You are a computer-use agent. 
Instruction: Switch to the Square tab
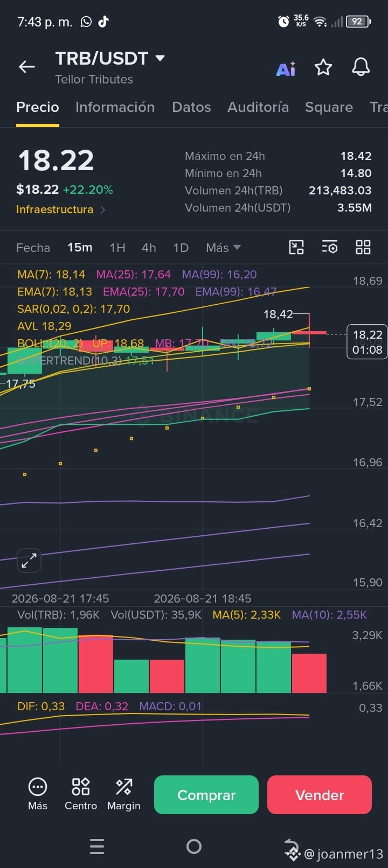[x=329, y=107]
